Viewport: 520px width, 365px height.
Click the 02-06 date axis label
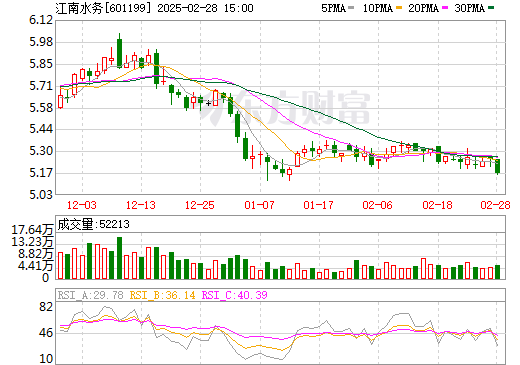[378, 205]
